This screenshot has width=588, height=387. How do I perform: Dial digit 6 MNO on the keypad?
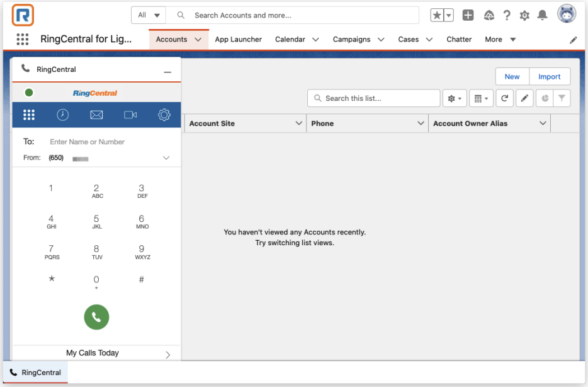coord(142,221)
